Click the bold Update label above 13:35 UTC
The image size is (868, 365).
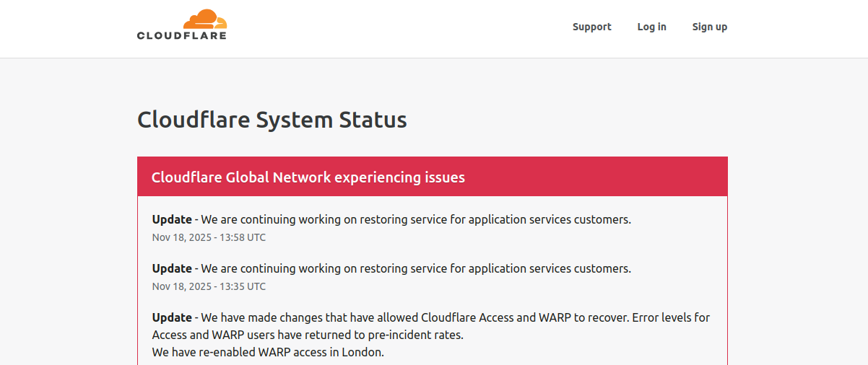click(x=172, y=268)
